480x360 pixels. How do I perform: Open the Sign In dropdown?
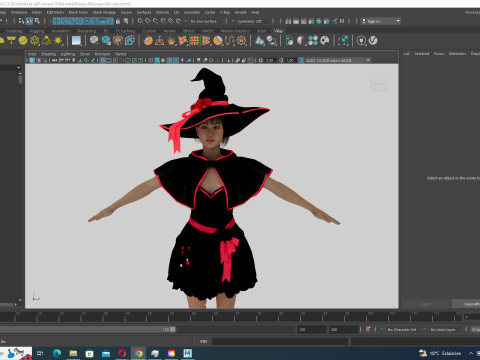coord(381,21)
